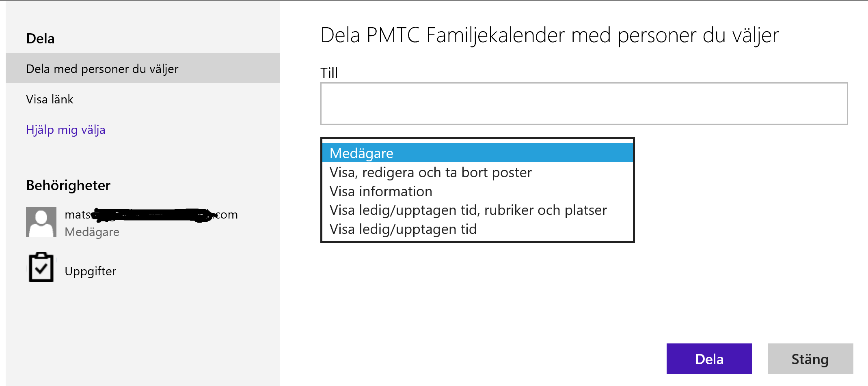The image size is (868, 386).
Task: Click the Behörigheter section heading
Action: click(x=68, y=185)
